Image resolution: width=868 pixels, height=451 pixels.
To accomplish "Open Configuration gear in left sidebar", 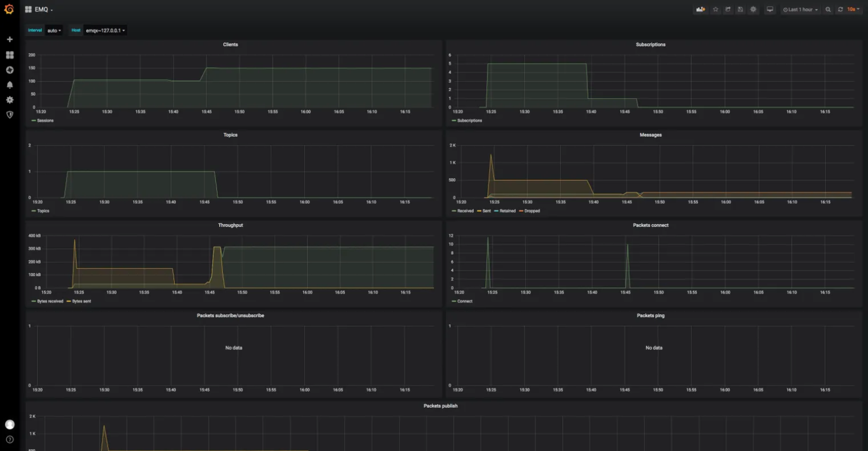I will click(x=9, y=99).
